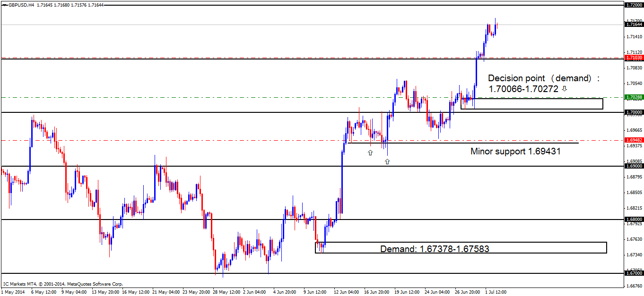Click the 1.68795 price axis value
This screenshot has width=644, height=296.
click(634, 177)
